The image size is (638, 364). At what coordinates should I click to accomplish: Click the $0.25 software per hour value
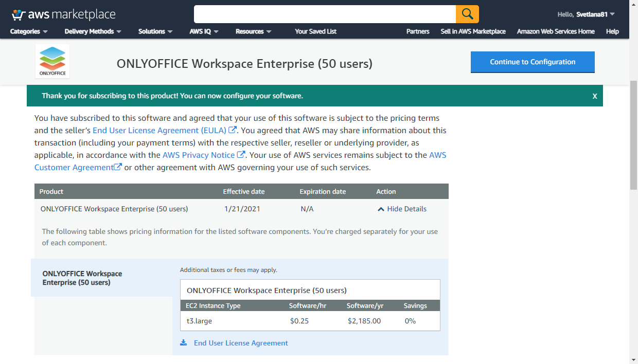point(300,321)
